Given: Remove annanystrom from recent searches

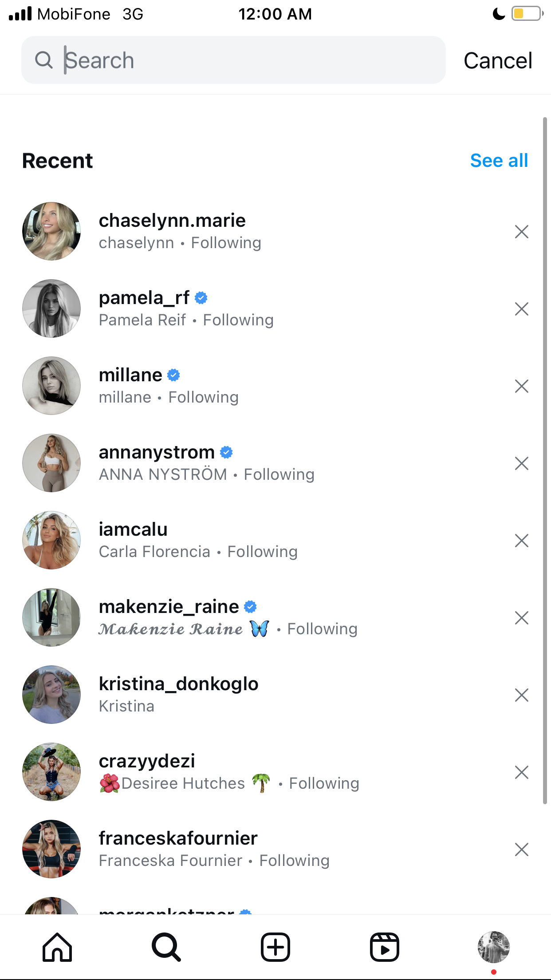Looking at the screenshot, I should (x=522, y=463).
